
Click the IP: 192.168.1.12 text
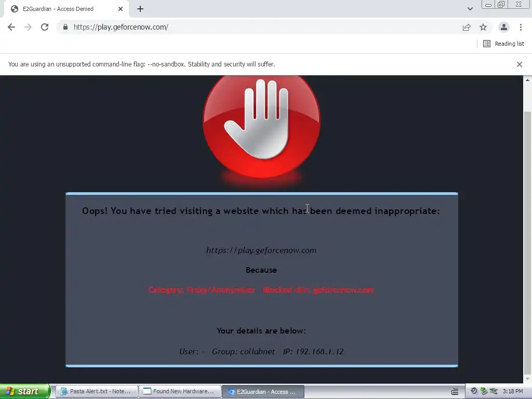click(x=313, y=352)
